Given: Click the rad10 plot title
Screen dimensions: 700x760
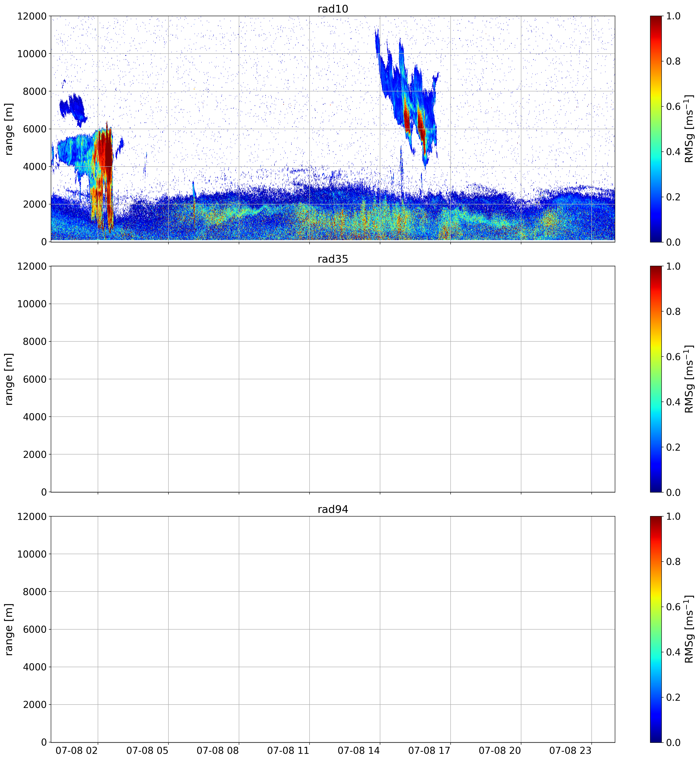Looking at the screenshot, I should pos(332,9).
